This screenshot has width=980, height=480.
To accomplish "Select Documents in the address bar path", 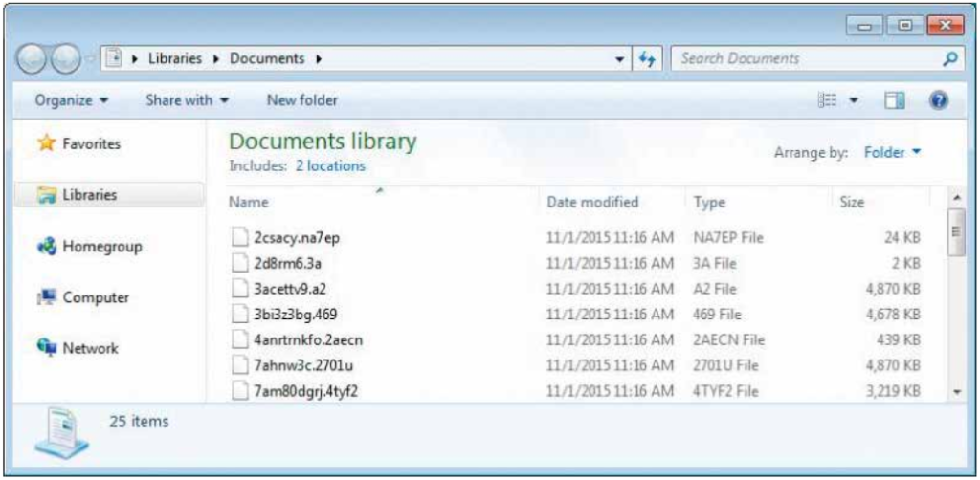I will pyautogui.click(x=267, y=58).
